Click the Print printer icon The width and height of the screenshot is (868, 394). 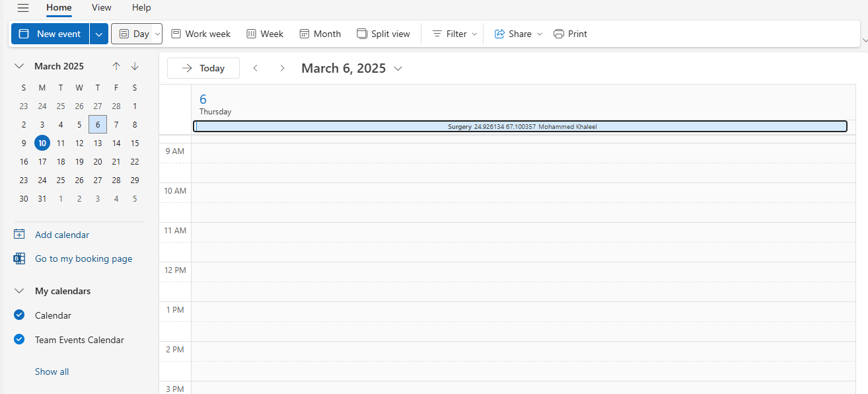point(559,34)
